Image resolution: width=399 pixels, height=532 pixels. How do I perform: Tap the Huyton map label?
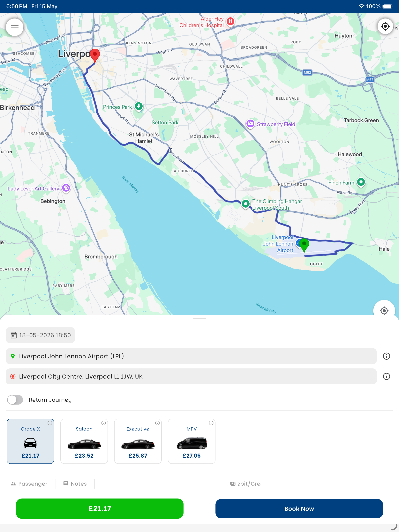point(343,36)
